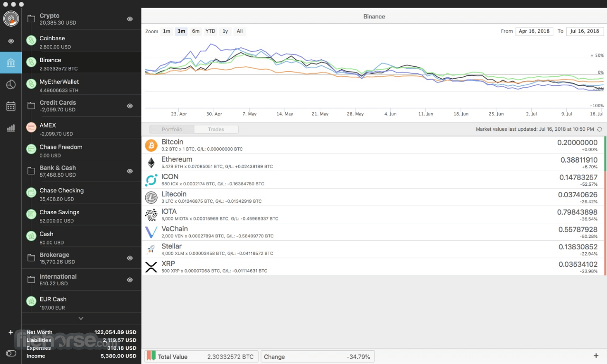Select the Cash account icon
The height and width of the screenshot is (364, 607).
click(x=31, y=236)
